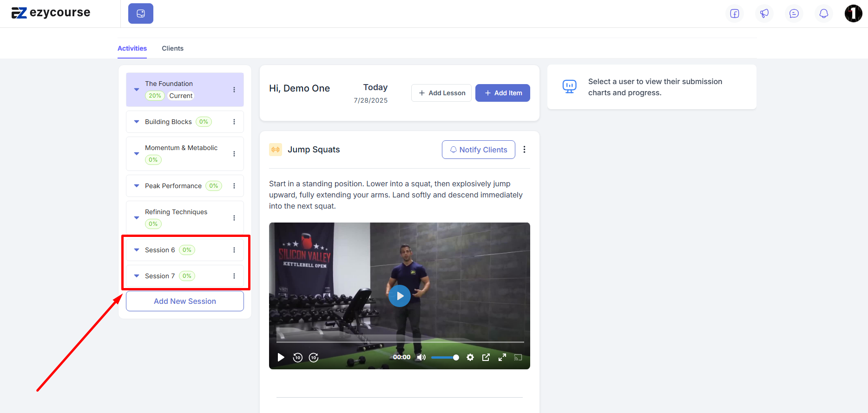Open the chat messages icon
868x413 pixels.
794,13
